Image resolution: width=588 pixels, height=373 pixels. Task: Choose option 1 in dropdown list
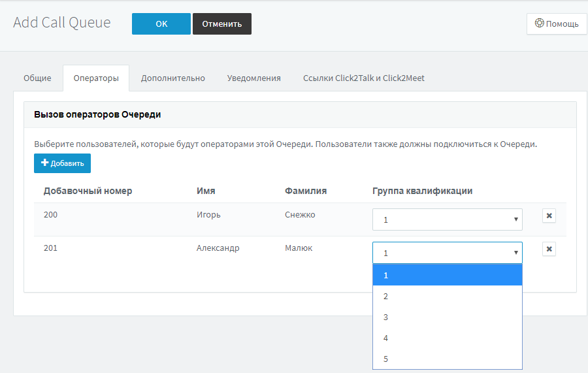448,275
